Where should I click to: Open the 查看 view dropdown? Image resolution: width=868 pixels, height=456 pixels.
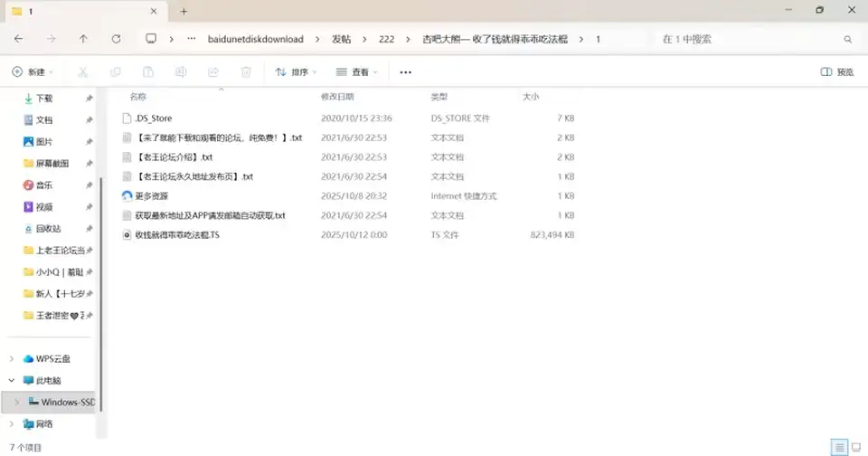356,72
